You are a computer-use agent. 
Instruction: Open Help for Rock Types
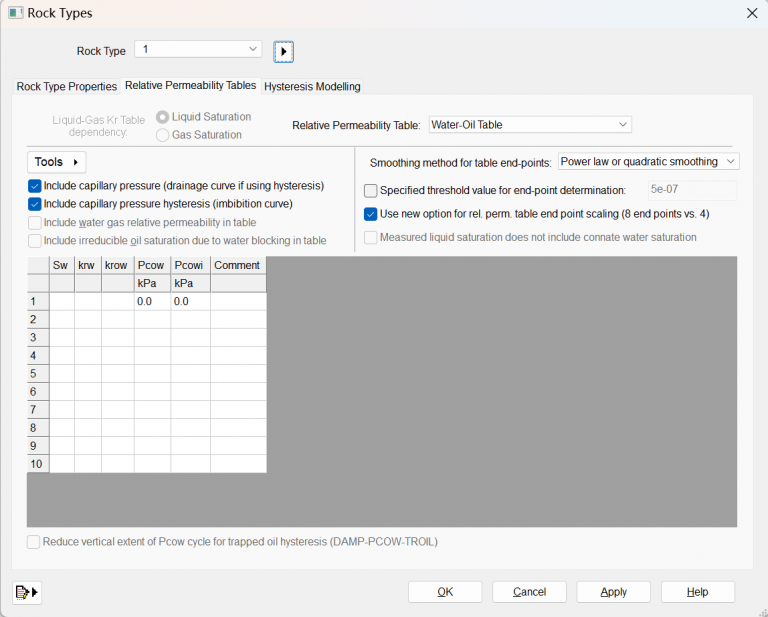[x=697, y=592]
